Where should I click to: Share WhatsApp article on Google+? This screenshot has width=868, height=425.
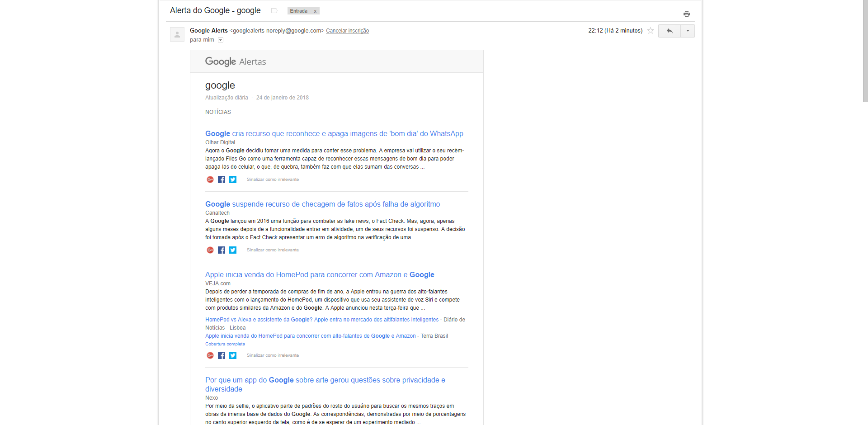coord(210,179)
